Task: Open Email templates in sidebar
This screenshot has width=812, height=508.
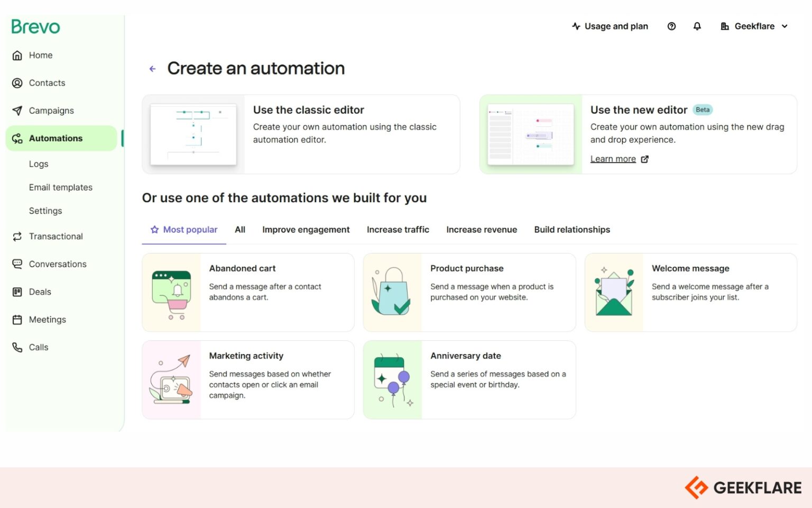Action: [61, 187]
